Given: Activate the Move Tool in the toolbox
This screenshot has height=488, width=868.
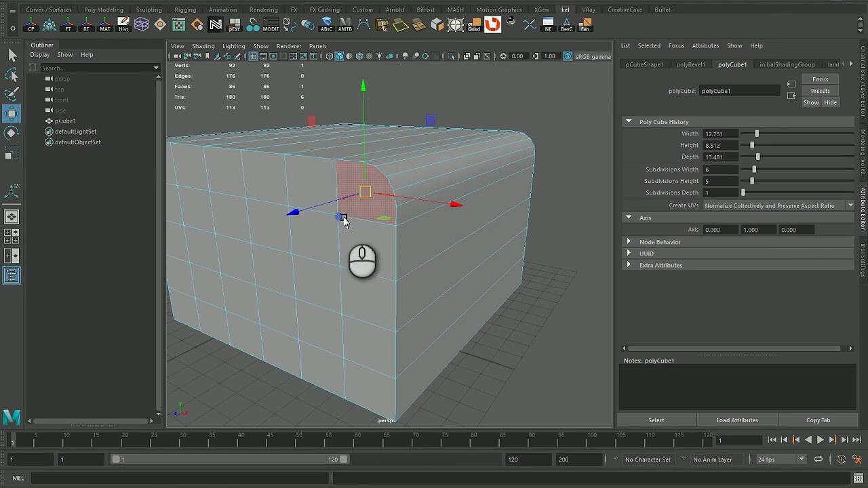Looking at the screenshot, I should (x=12, y=113).
